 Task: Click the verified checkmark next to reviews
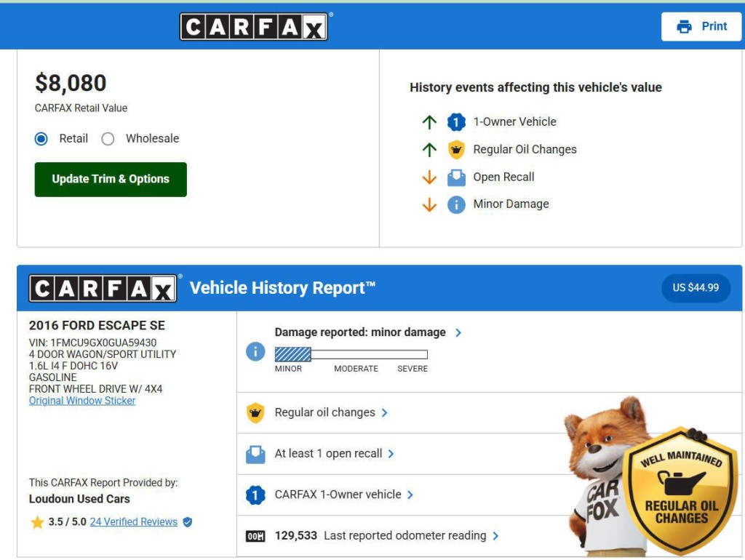188,521
